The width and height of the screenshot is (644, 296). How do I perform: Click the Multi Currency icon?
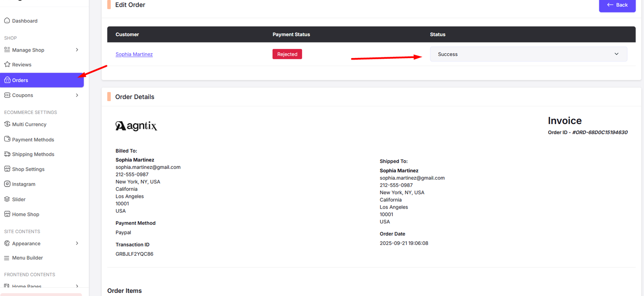click(7, 124)
